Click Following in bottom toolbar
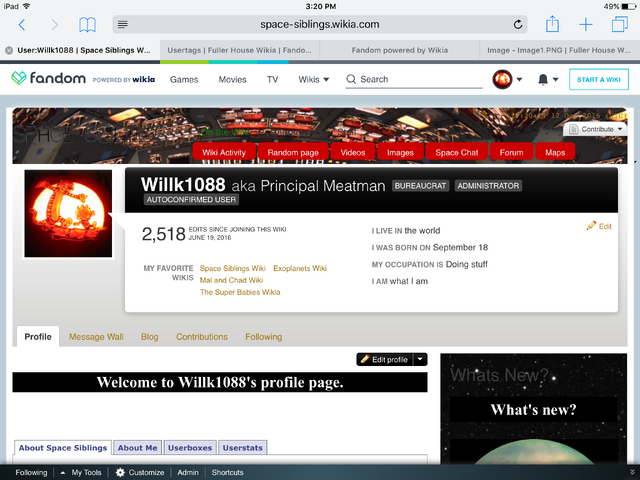The image size is (640, 480). coord(31,472)
